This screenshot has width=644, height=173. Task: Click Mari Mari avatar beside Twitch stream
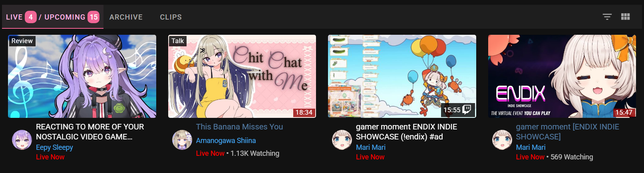coord(342,140)
